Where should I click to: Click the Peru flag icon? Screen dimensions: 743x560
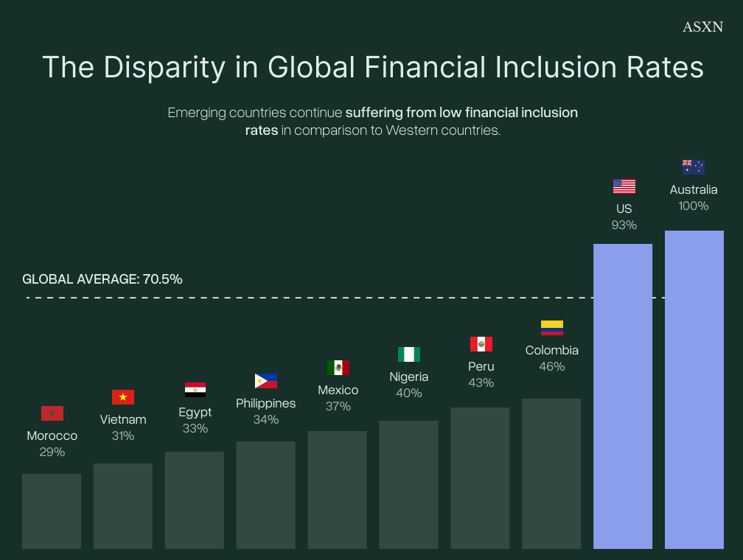pos(481,344)
